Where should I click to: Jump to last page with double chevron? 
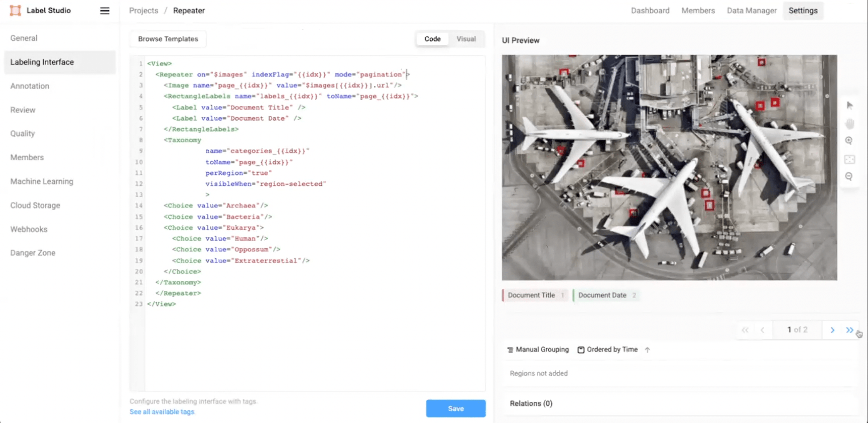(x=850, y=330)
